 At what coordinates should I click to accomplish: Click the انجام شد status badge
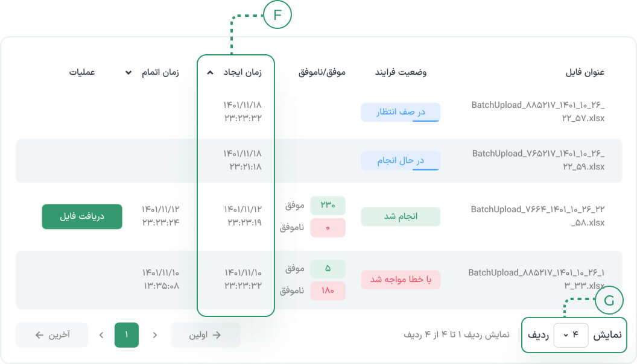click(401, 217)
